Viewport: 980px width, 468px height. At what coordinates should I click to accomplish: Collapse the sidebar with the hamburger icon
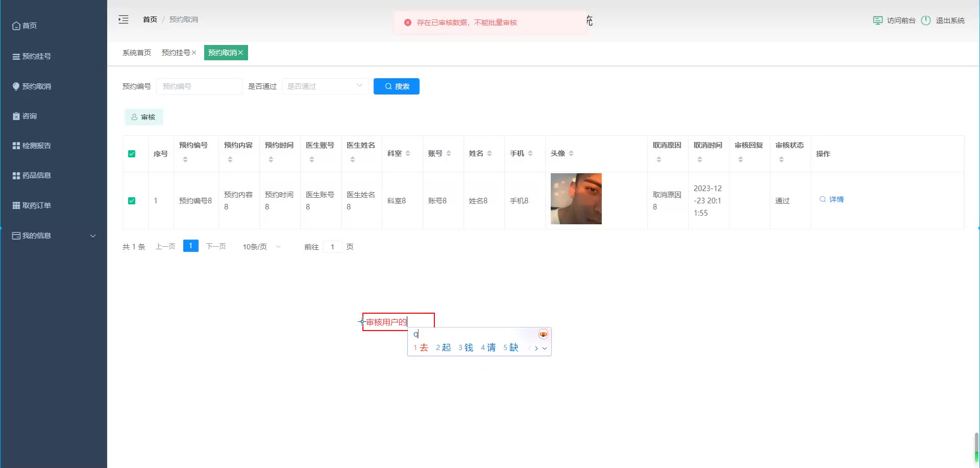point(124,19)
